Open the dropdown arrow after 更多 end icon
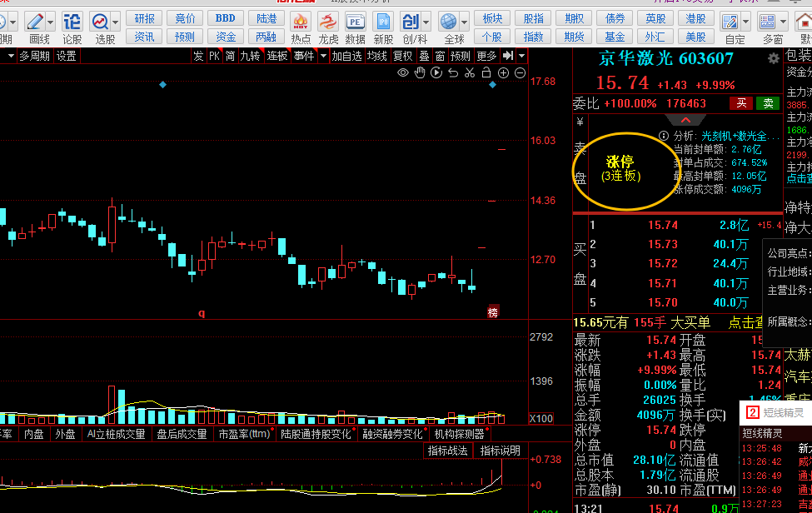The width and height of the screenshot is (812, 513). (521, 56)
